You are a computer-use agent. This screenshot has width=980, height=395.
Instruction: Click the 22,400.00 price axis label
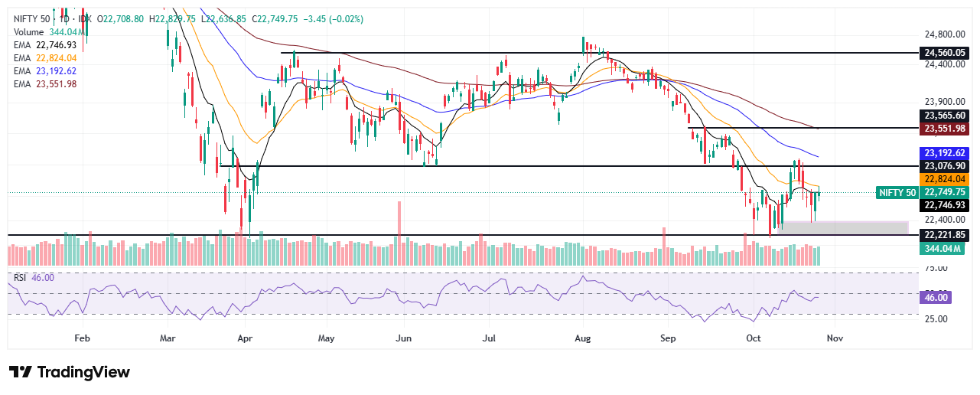(946, 220)
